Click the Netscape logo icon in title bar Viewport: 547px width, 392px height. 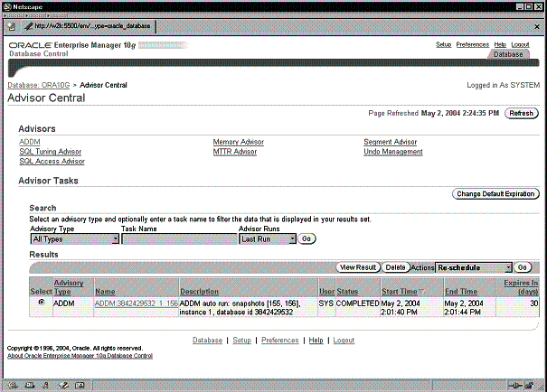pos(7,6)
